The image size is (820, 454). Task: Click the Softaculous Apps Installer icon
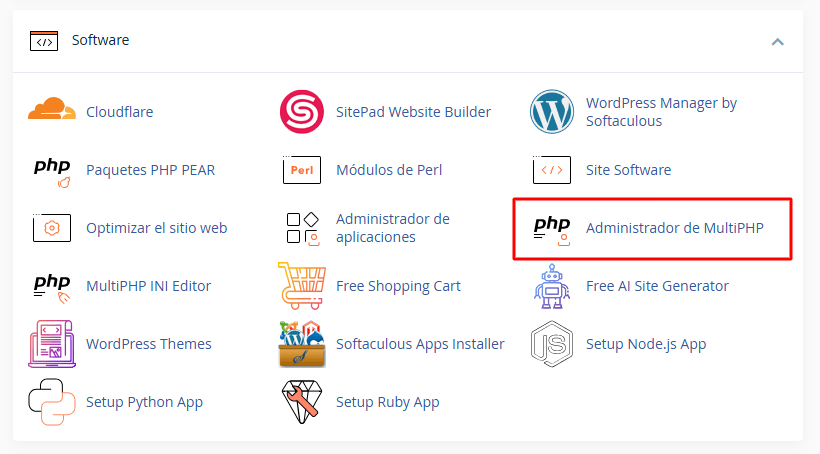(x=301, y=344)
